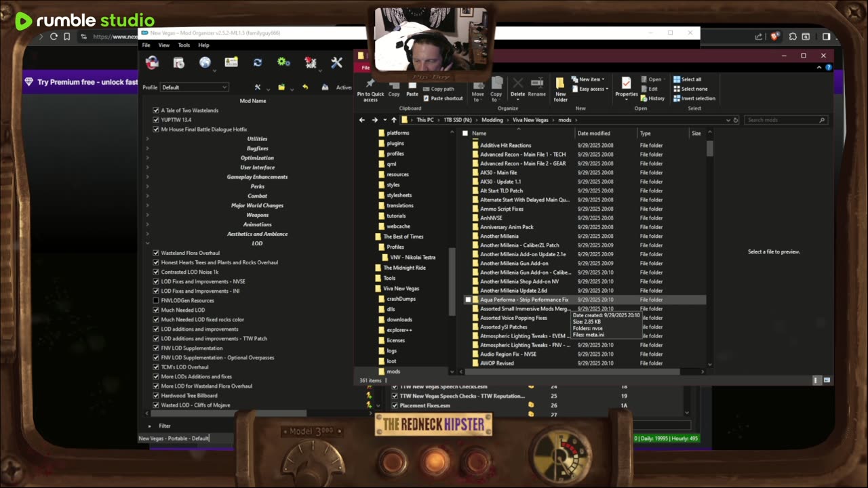Click the mod list horizontal scrollbar
The image size is (868, 488).
coord(229,413)
